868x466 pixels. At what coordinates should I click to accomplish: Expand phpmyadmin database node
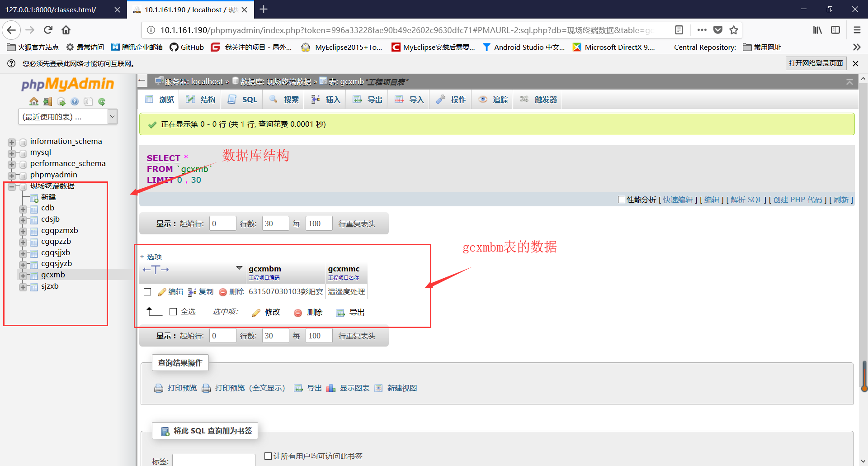(x=12, y=176)
